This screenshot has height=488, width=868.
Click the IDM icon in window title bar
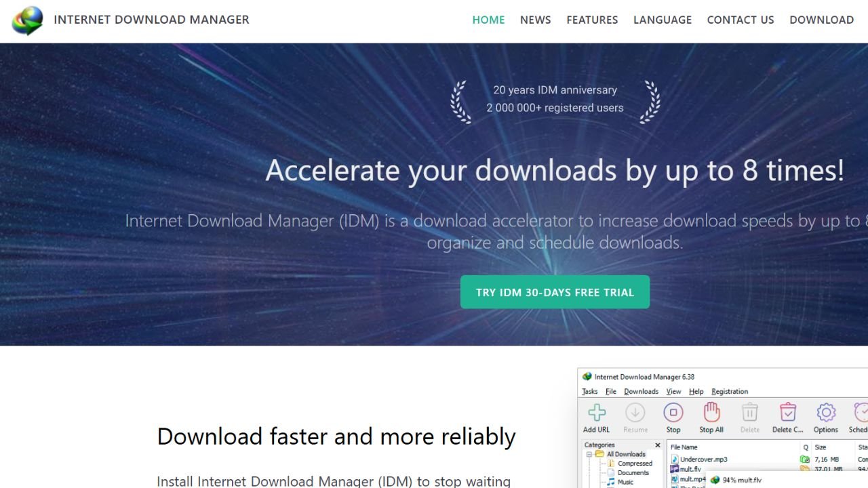[587, 377]
